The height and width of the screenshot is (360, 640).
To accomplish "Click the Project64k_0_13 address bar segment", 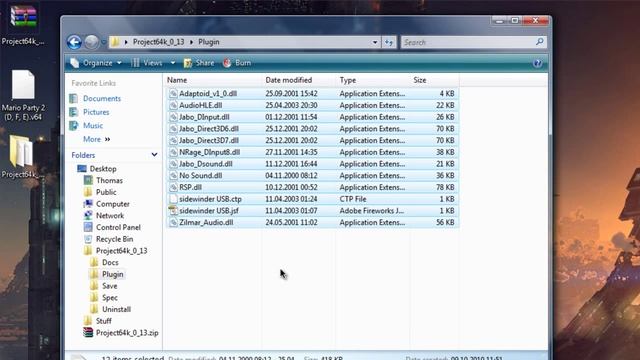I will (158, 42).
